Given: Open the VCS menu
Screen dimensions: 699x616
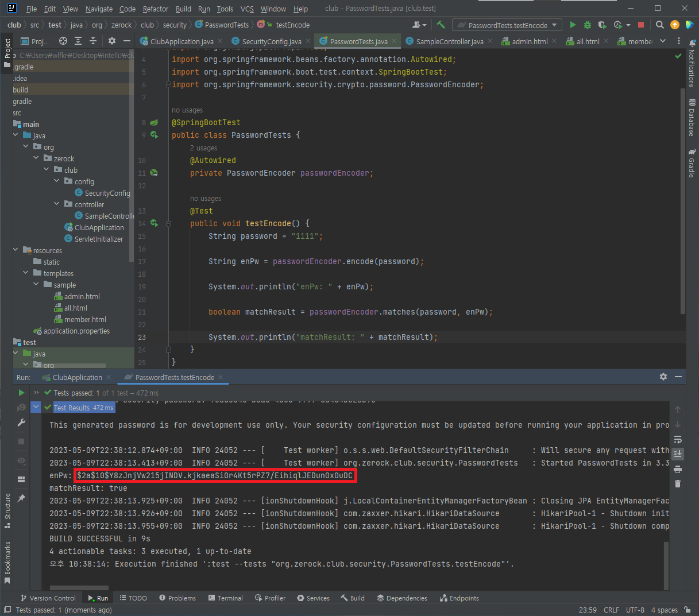Looking at the screenshot, I should [x=247, y=9].
